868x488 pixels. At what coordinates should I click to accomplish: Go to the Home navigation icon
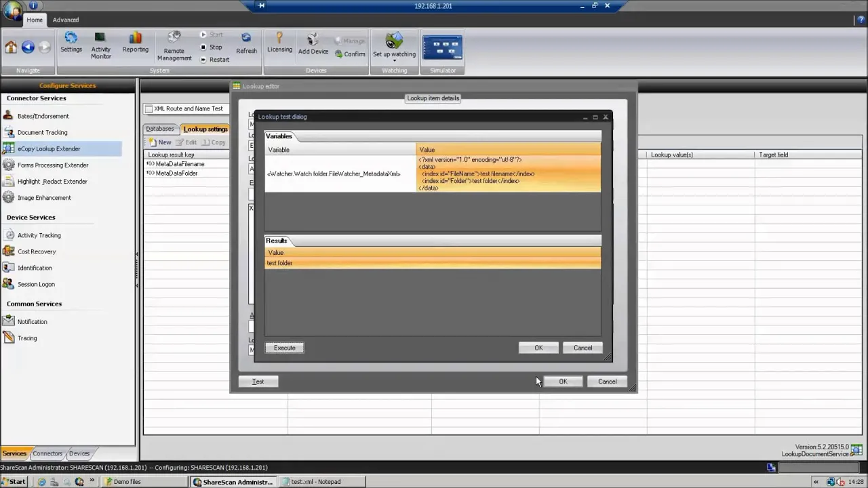(x=11, y=47)
